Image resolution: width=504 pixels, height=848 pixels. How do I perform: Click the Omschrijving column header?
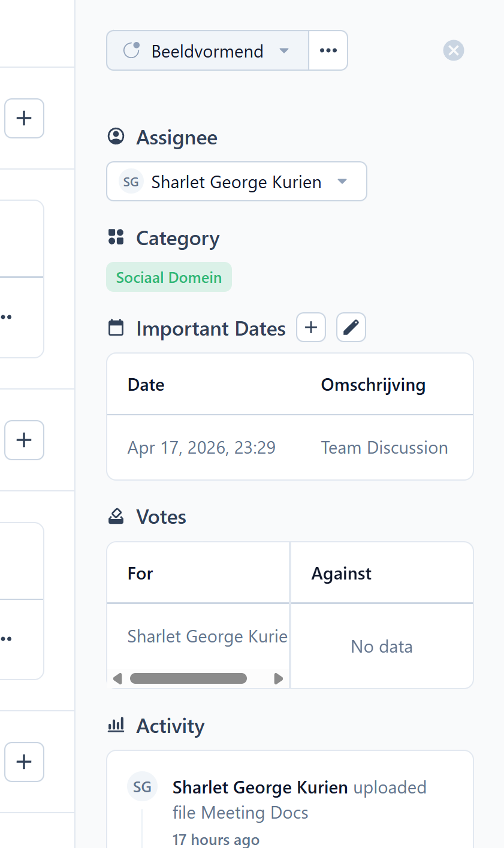[x=373, y=385]
